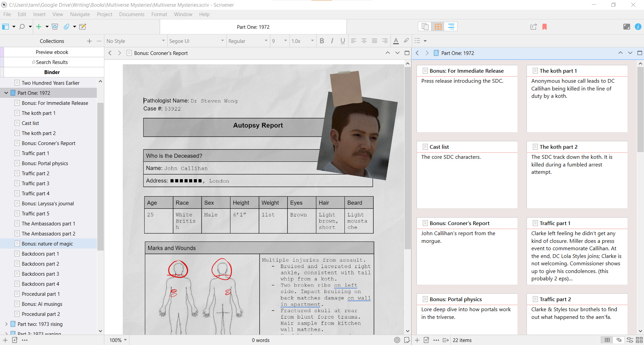
Task: Select the Traffic part 3 document
Action: pyautogui.click(x=36, y=183)
